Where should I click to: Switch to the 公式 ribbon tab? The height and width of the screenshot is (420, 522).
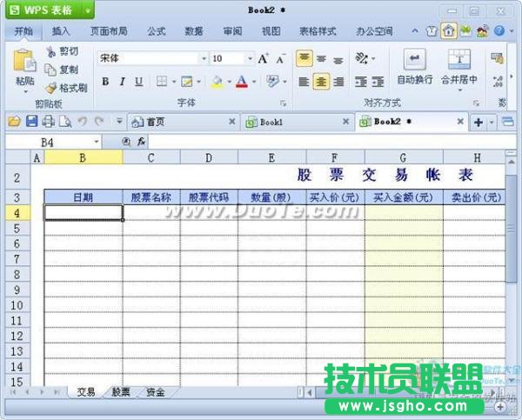[x=157, y=31]
